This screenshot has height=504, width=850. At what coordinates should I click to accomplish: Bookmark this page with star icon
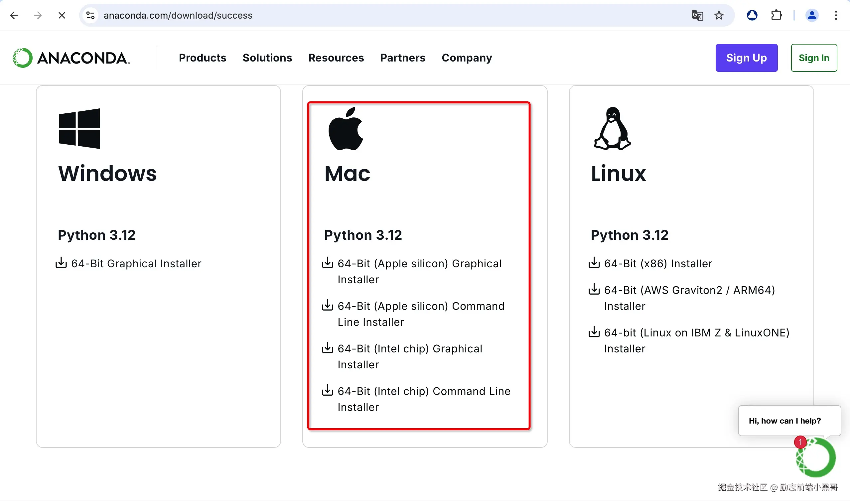point(719,15)
